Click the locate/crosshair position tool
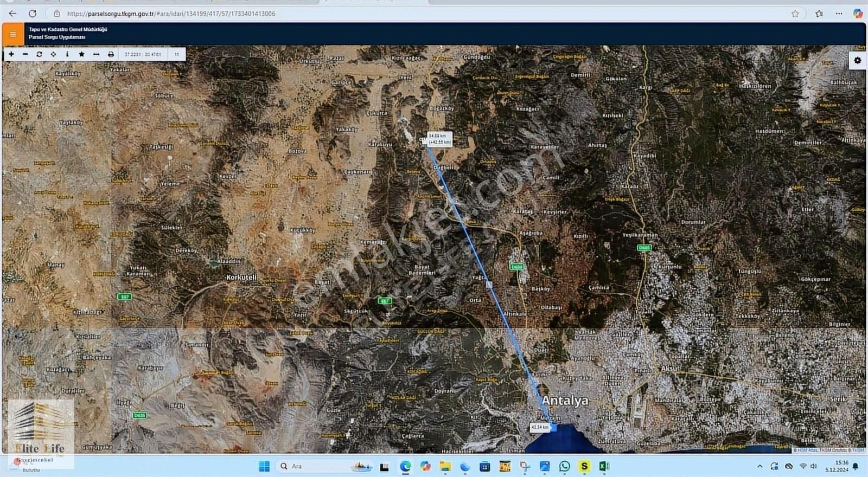 pos(53,54)
